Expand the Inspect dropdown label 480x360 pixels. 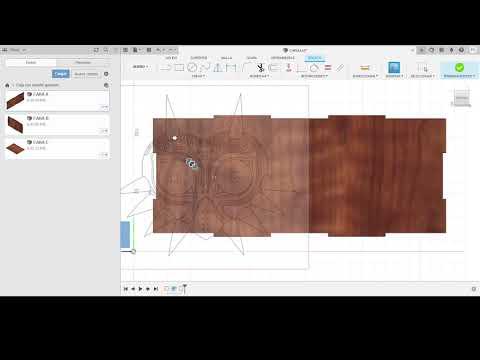365,76
